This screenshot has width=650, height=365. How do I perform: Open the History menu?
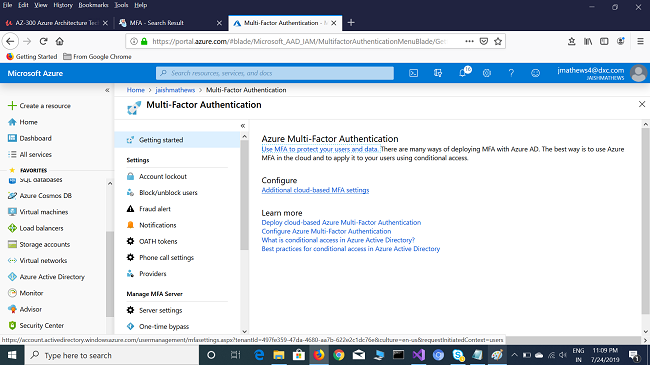(63, 5)
